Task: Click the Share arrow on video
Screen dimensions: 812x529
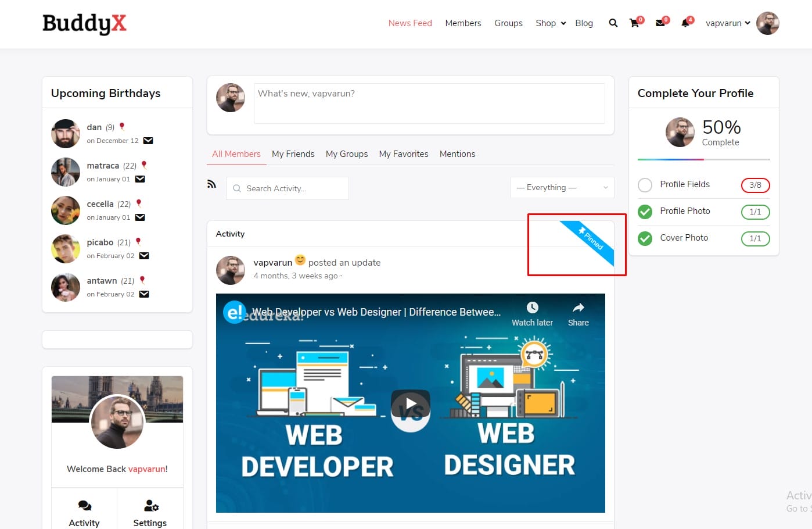Action: (578, 308)
